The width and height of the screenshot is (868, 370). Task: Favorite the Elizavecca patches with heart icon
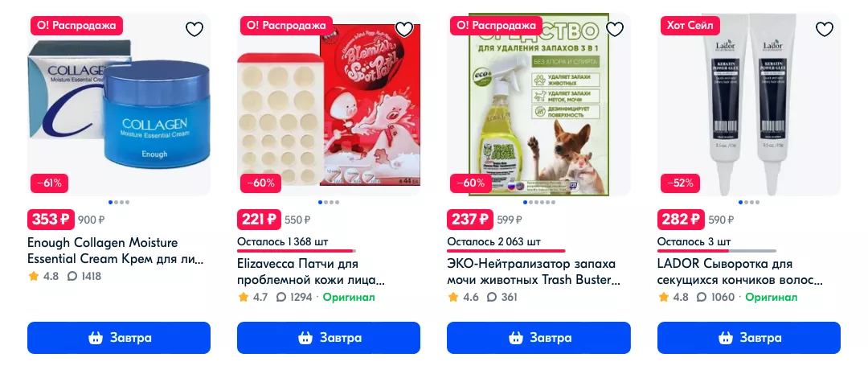coord(404,29)
